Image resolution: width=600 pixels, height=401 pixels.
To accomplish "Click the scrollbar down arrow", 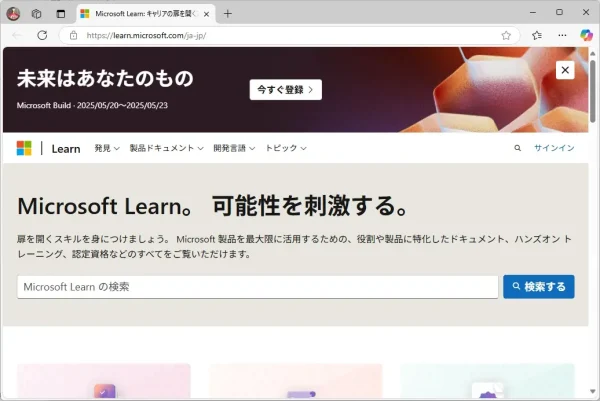I will click(593, 392).
